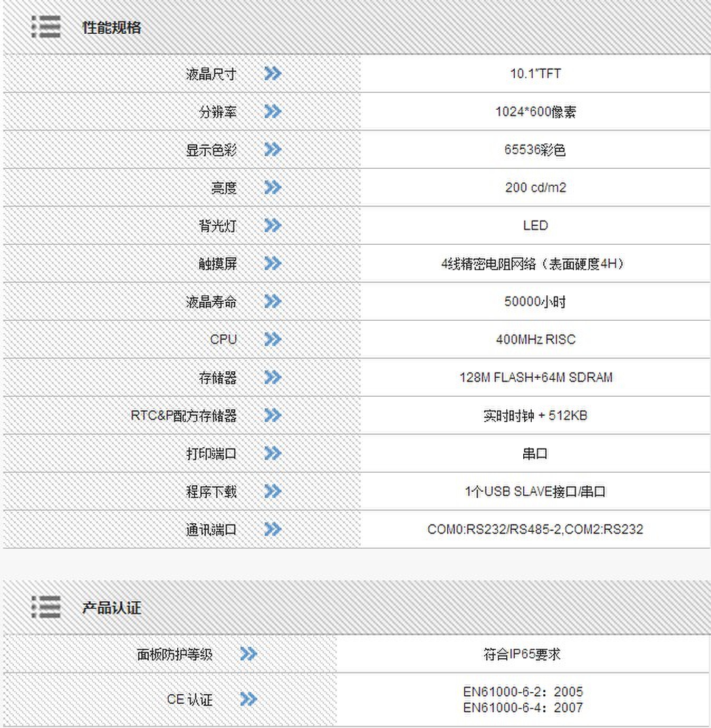711x728 pixels.
Task: Click the 触摸屏 label
Action: pyautogui.click(x=218, y=264)
